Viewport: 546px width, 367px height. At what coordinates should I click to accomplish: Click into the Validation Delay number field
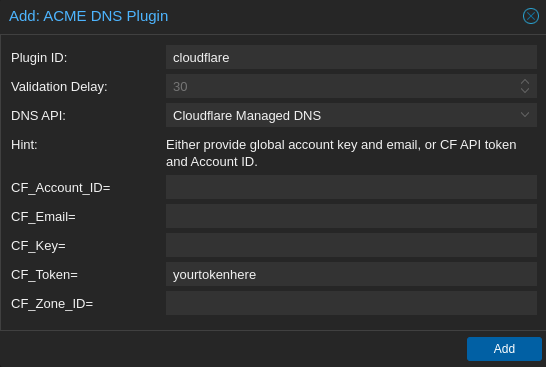tap(342, 86)
